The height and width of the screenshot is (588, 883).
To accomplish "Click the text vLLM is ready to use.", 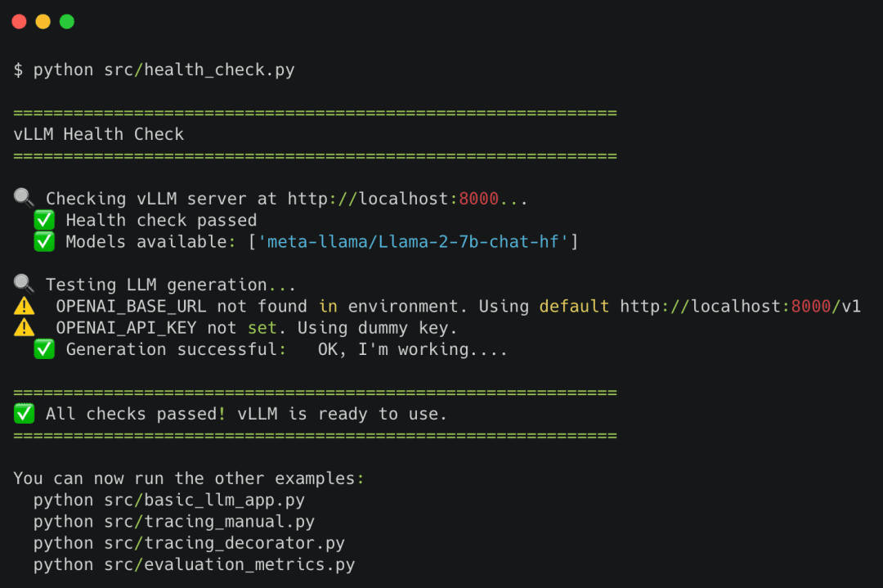I will point(342,414).
